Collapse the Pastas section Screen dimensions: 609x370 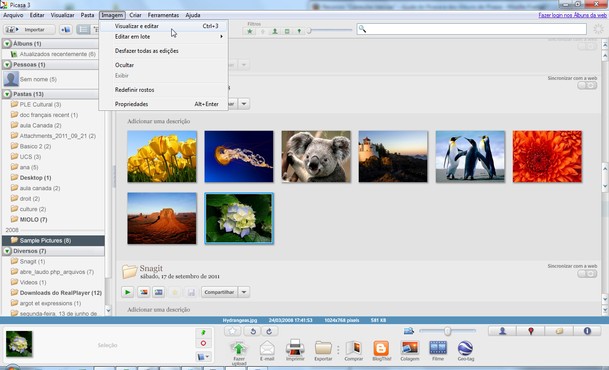coord(7,94)
